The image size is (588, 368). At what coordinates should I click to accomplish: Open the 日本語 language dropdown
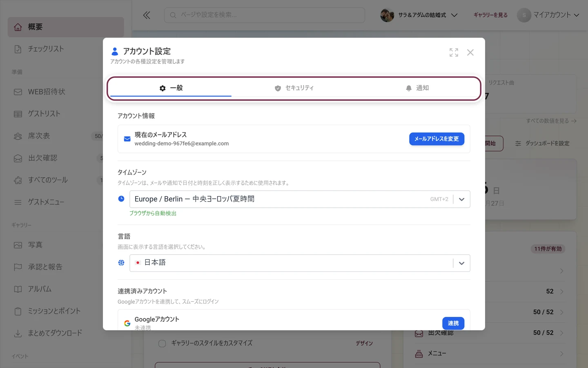pos(300,263)
